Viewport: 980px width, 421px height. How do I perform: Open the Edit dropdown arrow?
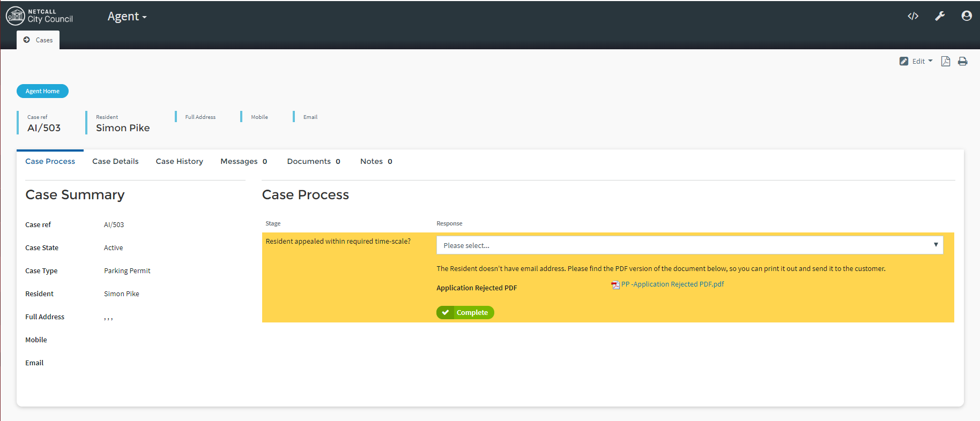click(x=930, y=61)
